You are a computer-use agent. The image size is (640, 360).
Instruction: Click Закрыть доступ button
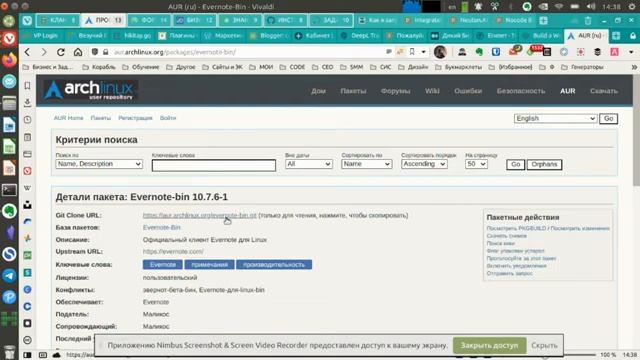click(489, 345)
